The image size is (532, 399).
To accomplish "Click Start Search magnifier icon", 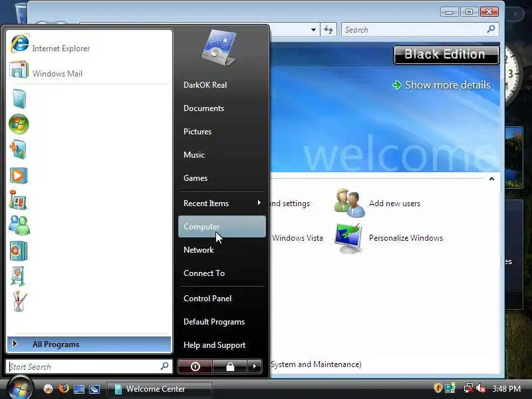I will 164,366.
